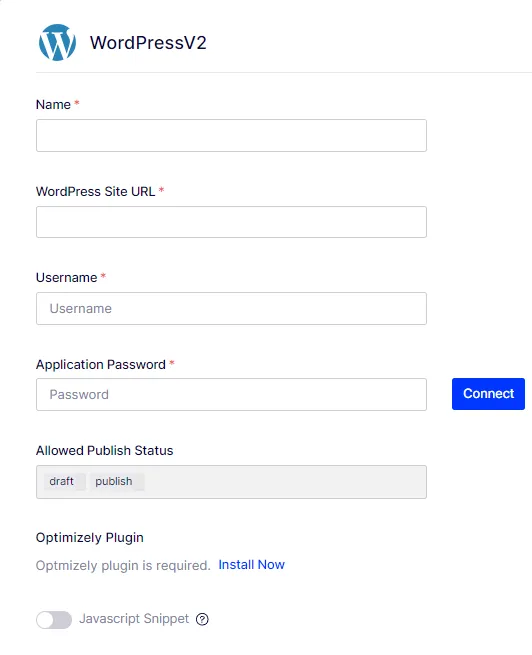This screenshot has width=532, height=655.
Task: Open the Allowed Publish Status selector
Action: pyautogui.click(x=231, y=482)
